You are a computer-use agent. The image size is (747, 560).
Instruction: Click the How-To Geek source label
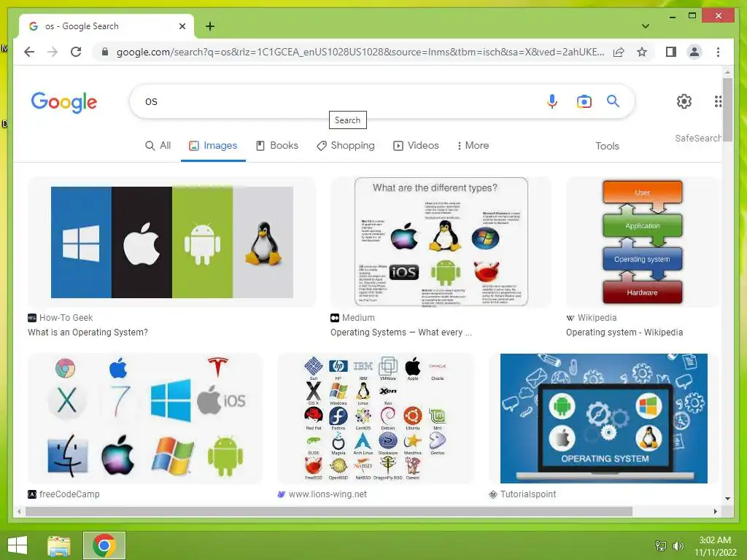tap(66, 318)
